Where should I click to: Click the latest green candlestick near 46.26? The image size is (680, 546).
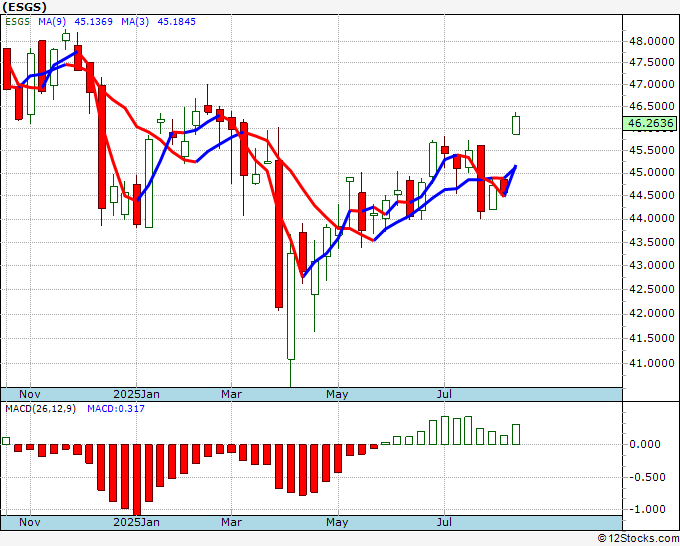516,125
